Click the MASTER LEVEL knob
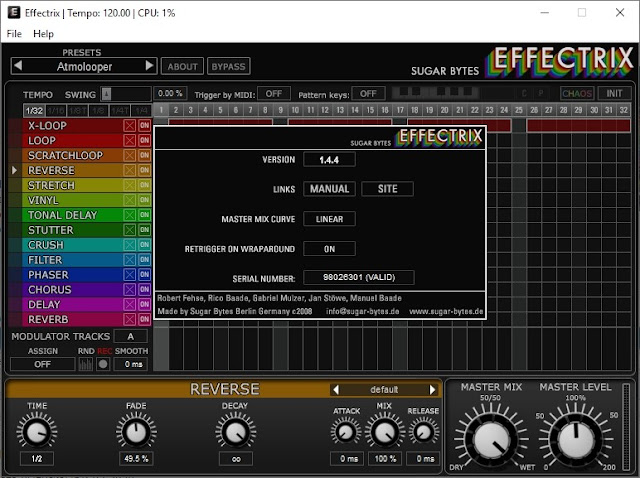The image size is (640, 478). tap(576, 440)
